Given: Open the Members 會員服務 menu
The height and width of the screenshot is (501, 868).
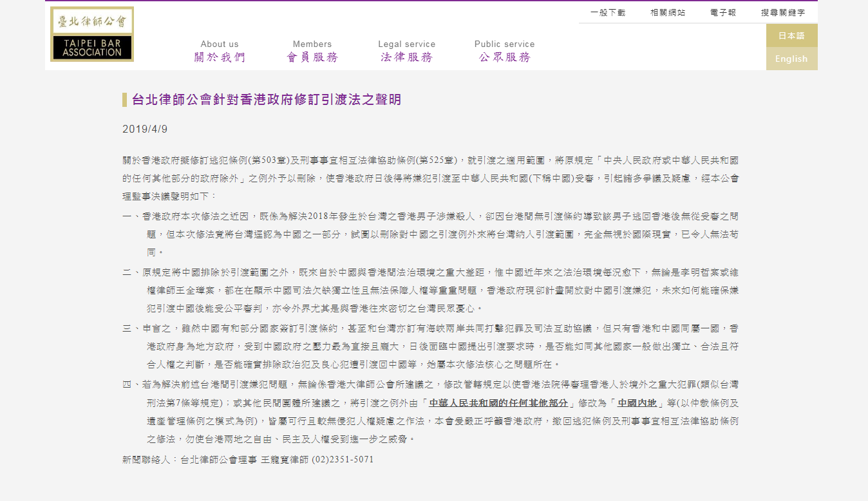Looking at the screenshot, I should click(312, 51).
